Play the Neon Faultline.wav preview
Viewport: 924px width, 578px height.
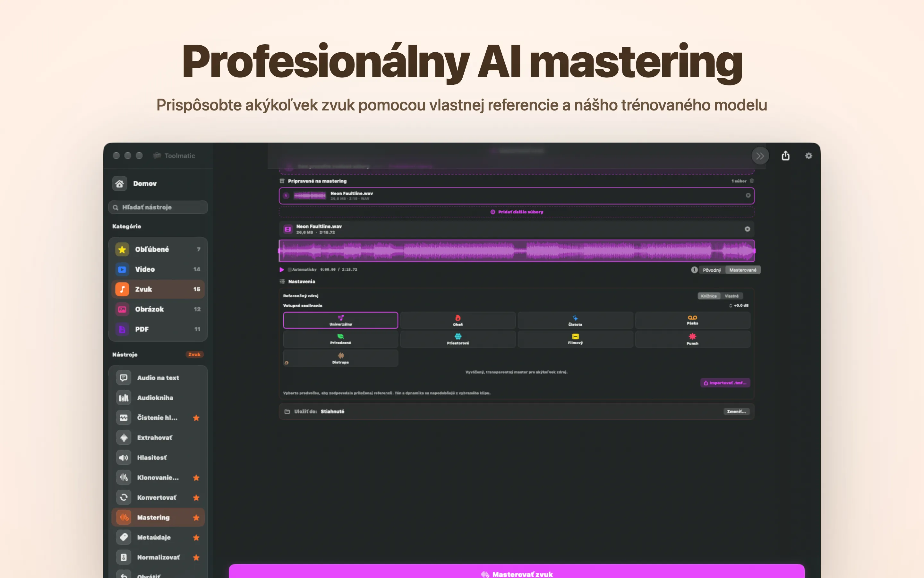point(282,269)
